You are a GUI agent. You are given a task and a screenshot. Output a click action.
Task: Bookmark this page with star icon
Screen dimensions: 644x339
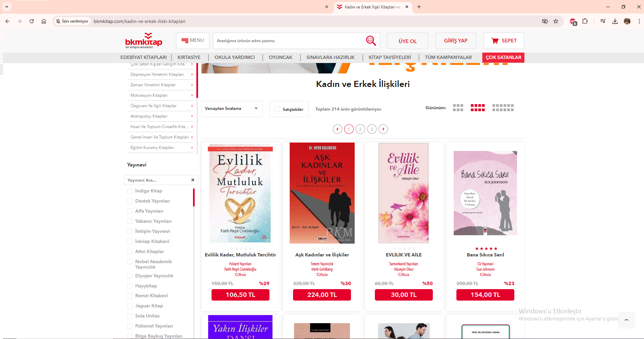tap(556, 21)
